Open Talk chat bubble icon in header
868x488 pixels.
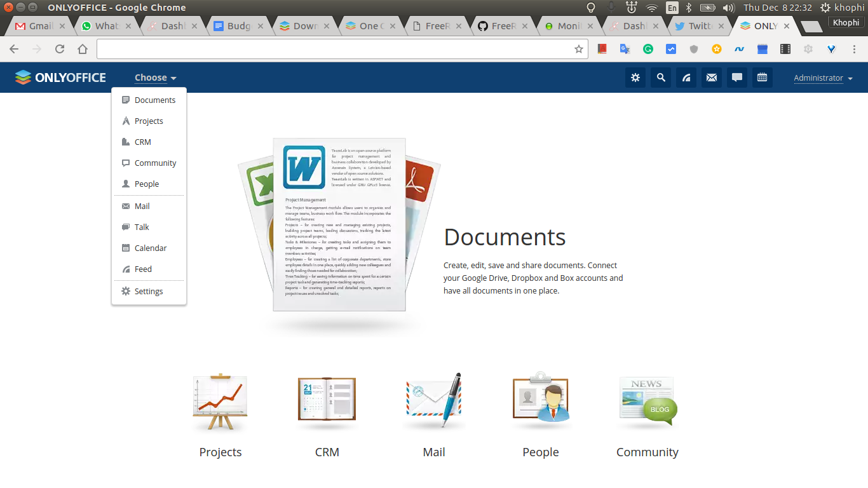(737, 78)
